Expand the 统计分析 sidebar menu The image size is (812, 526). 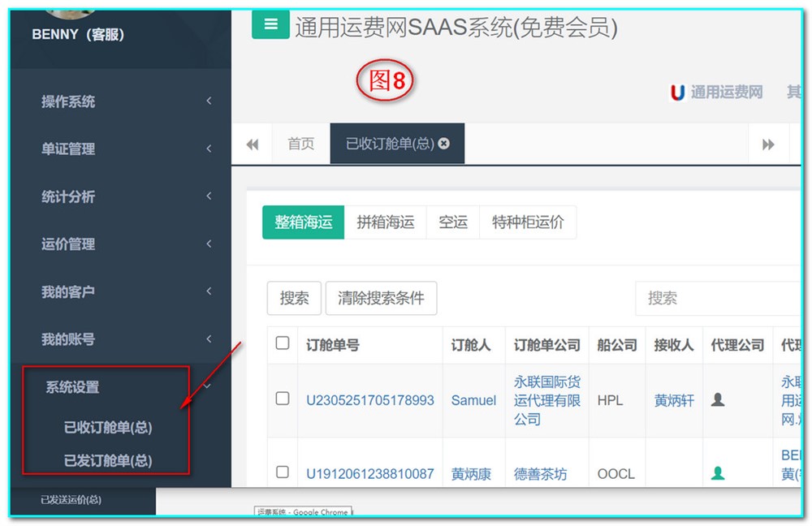coord(122,196)
